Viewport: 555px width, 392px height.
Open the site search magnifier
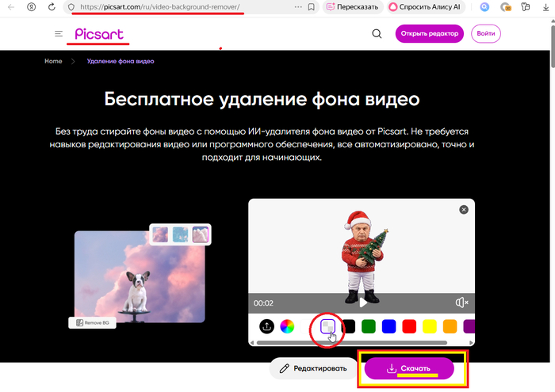tap(377, 34)
